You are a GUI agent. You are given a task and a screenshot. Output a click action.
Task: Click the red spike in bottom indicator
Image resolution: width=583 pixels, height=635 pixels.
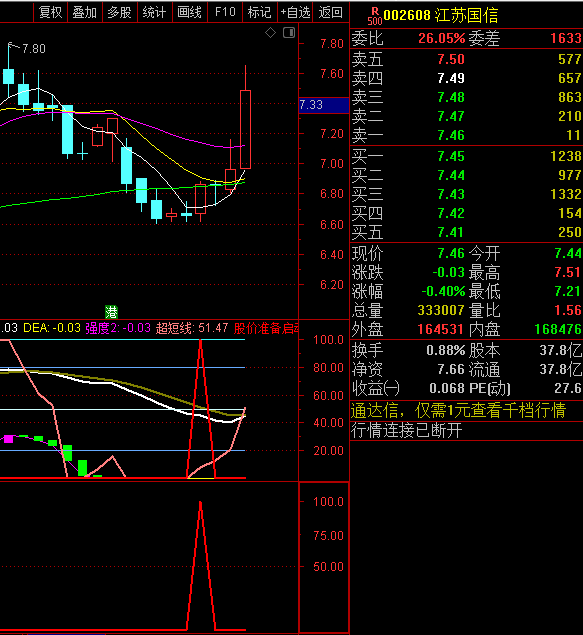[x=200, y=567]
